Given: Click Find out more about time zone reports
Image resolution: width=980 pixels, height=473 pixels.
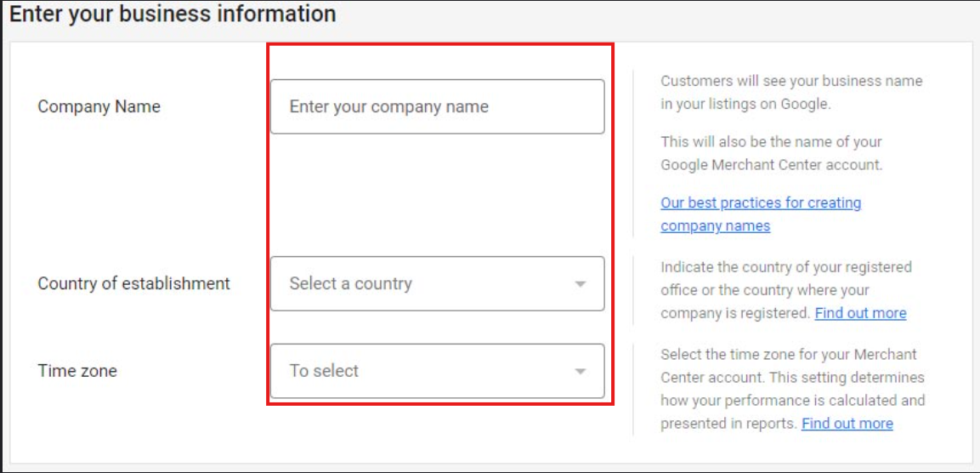Looking at the screenshot, I should tap(847, 424).
